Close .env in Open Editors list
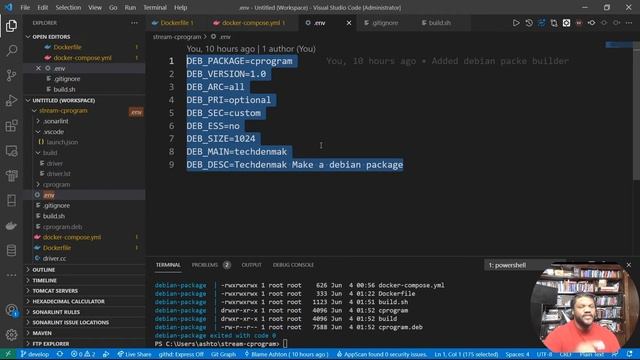The width and height of the screenshot is (640, 360). click(38, 68)
